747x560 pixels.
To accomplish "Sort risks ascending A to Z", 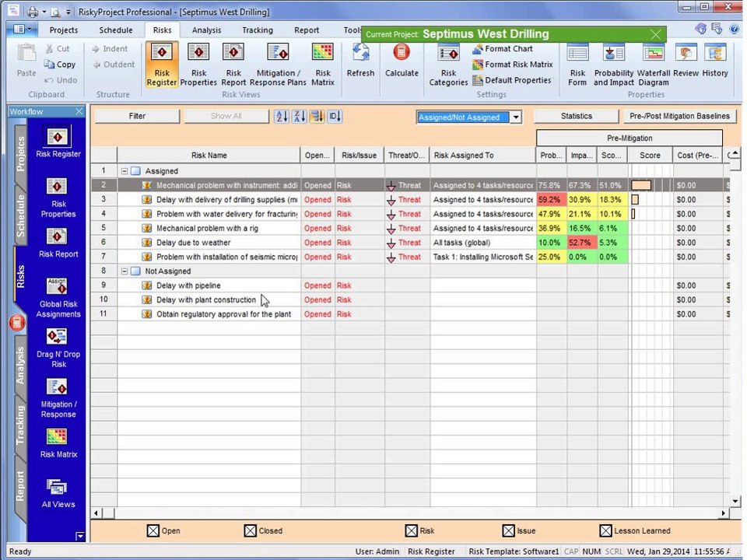I will pyautogui.click(x=282, y=116).
